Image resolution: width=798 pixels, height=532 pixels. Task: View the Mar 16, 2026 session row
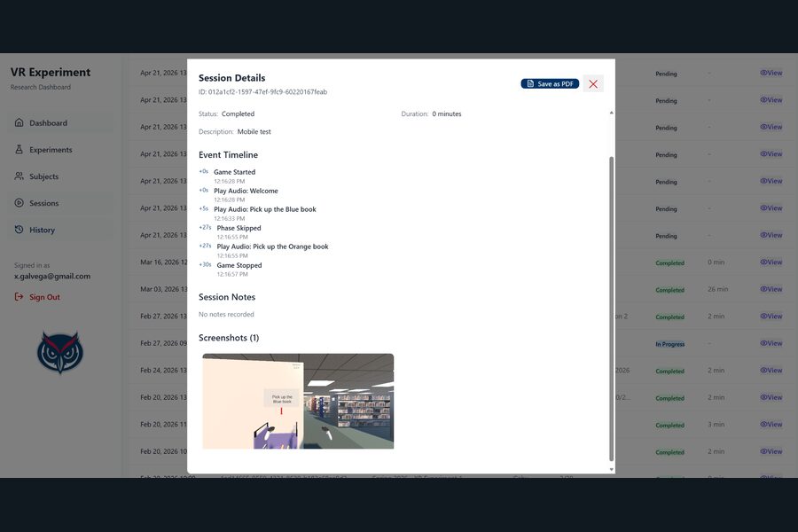(x=771, y=262)
